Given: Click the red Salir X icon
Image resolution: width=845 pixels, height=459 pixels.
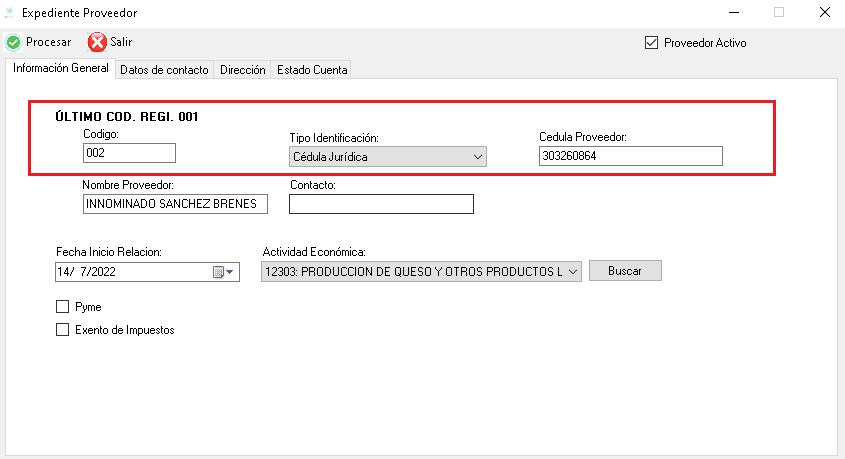Looking at the screenshot, I should [x=97, y=42].
